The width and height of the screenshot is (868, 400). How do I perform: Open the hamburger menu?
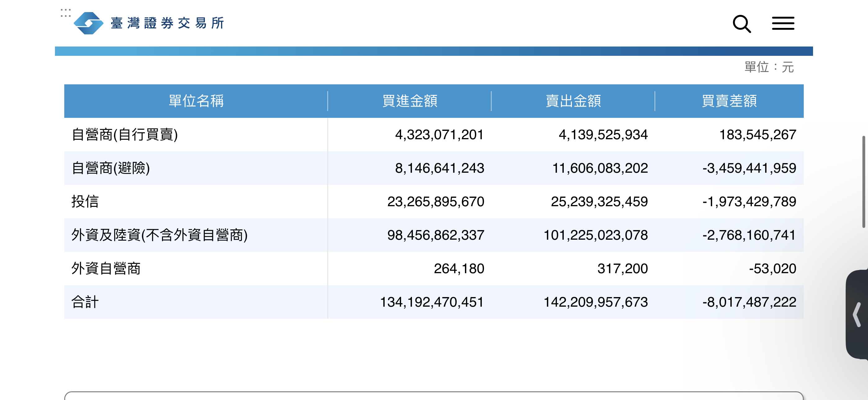point(783,24)
